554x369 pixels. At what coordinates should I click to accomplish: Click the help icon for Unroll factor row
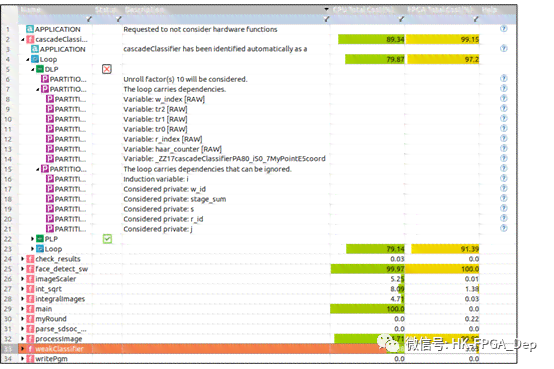pyautogui.click(x=503, y=78)
